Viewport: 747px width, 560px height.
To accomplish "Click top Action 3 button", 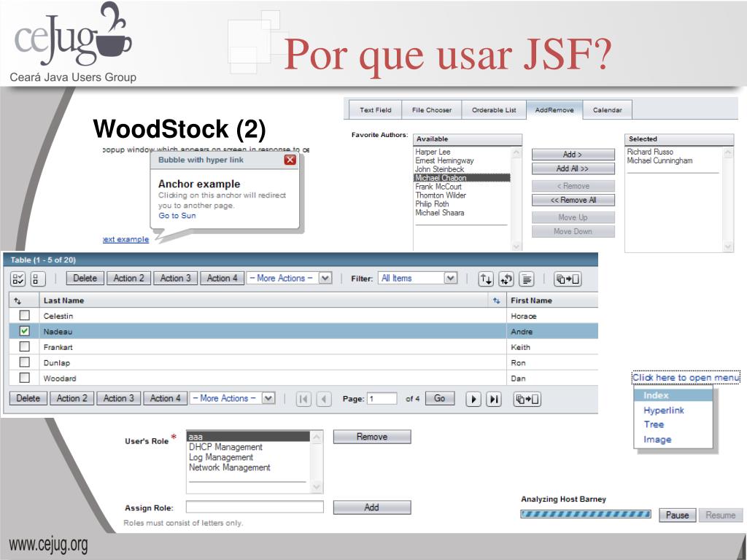I will (175, 278).
